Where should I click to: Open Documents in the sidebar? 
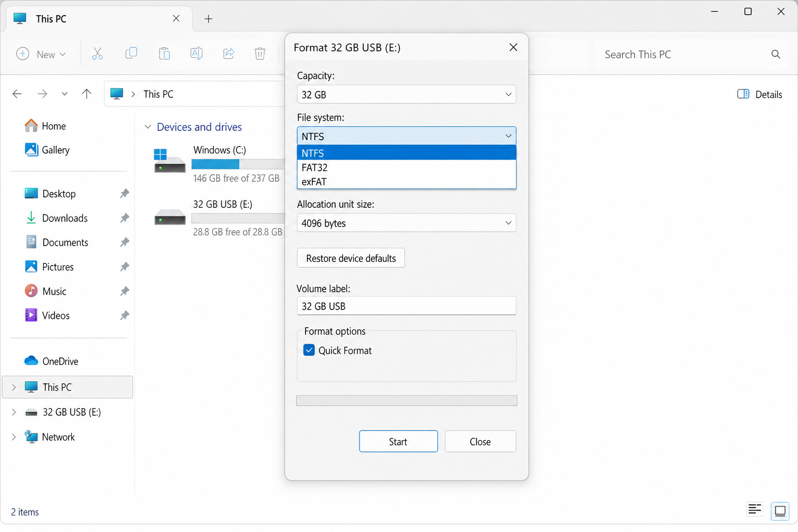click(57, 243)
